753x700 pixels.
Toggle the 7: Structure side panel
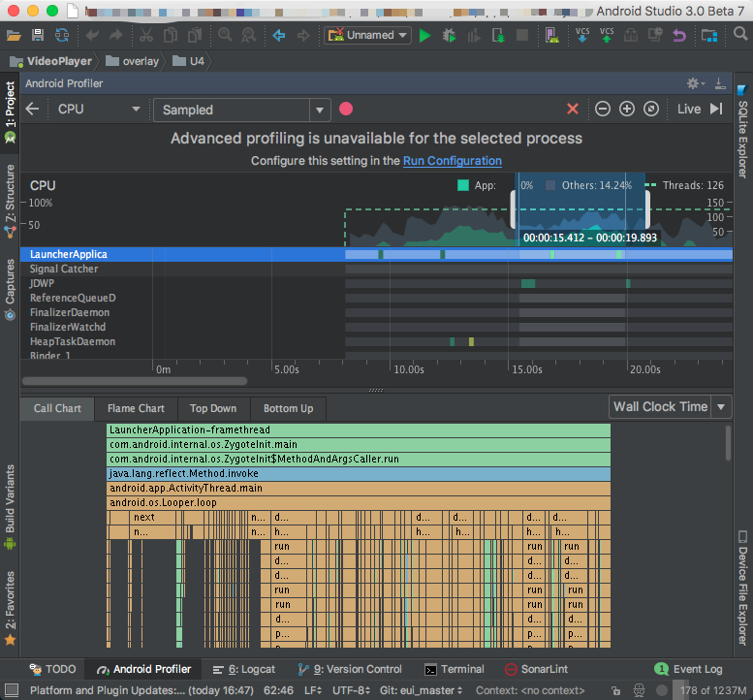point(10,202)
